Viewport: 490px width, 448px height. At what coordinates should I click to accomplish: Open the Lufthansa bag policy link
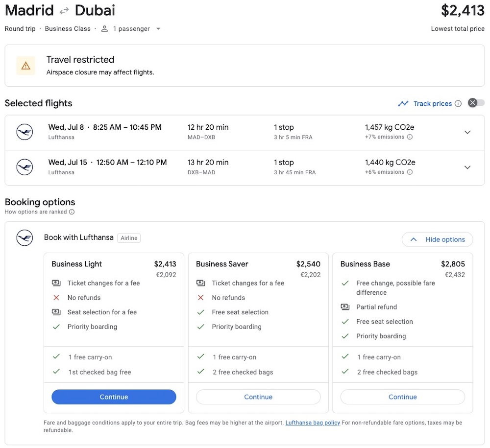click(313, 423)
